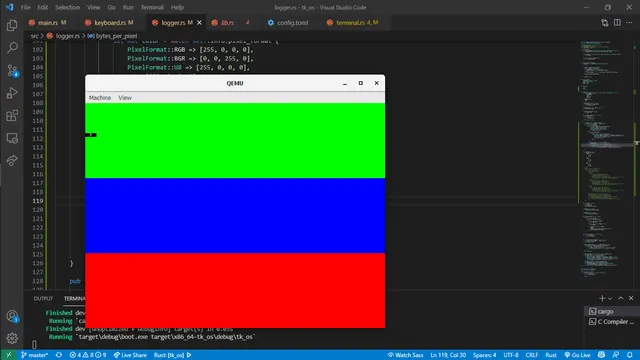Click the master branch indicator
Image resolution: width=640 pixels, height=360 pixels.
34,355
